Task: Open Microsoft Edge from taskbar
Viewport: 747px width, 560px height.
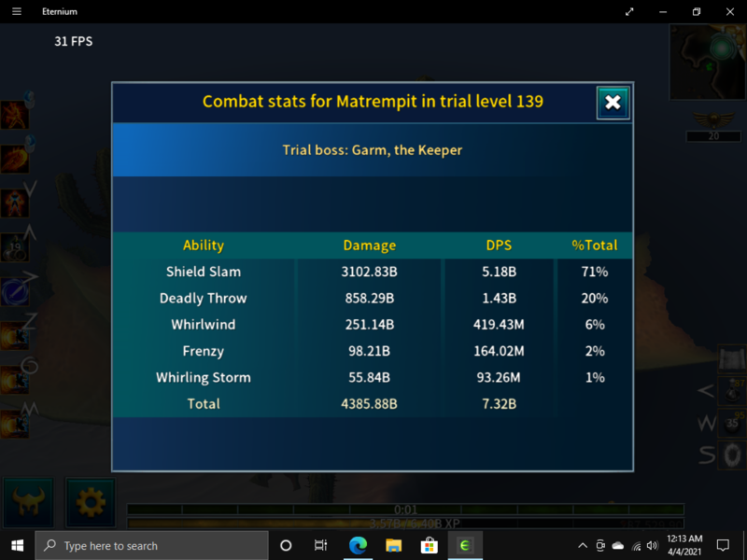Action: (358, 545)
